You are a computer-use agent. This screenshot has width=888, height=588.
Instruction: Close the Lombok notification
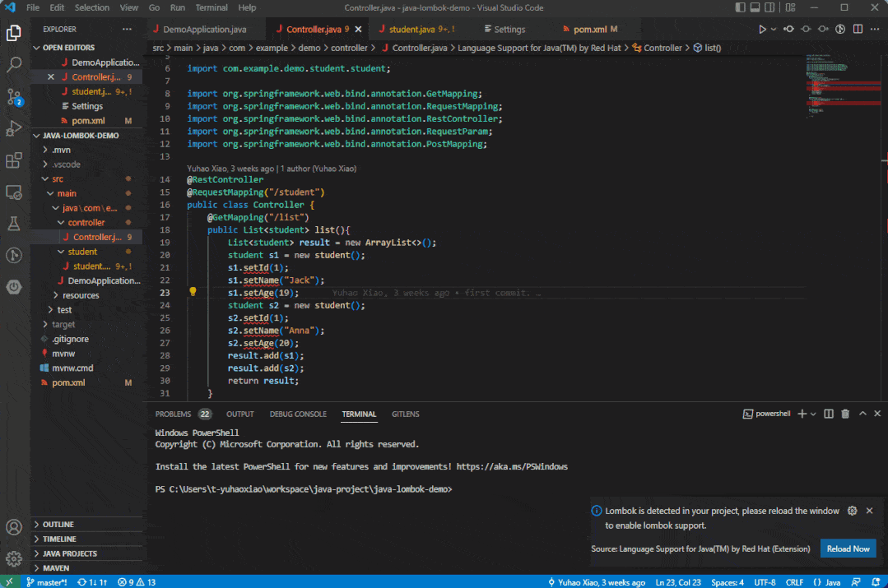coord(869,511)
